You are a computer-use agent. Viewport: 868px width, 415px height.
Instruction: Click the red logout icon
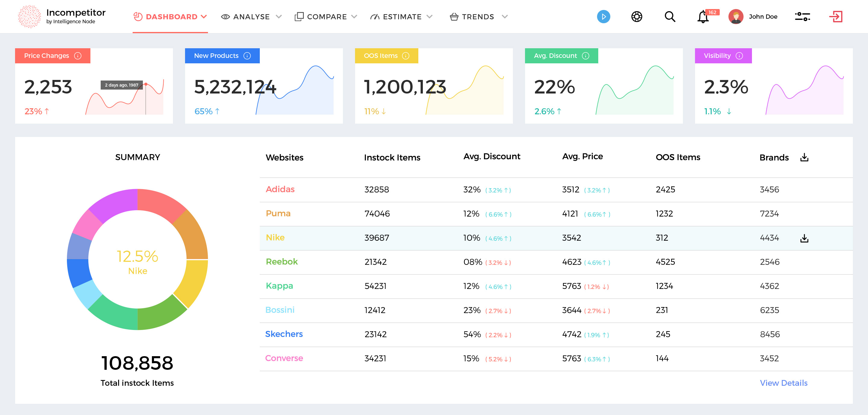tap(835, 17)
